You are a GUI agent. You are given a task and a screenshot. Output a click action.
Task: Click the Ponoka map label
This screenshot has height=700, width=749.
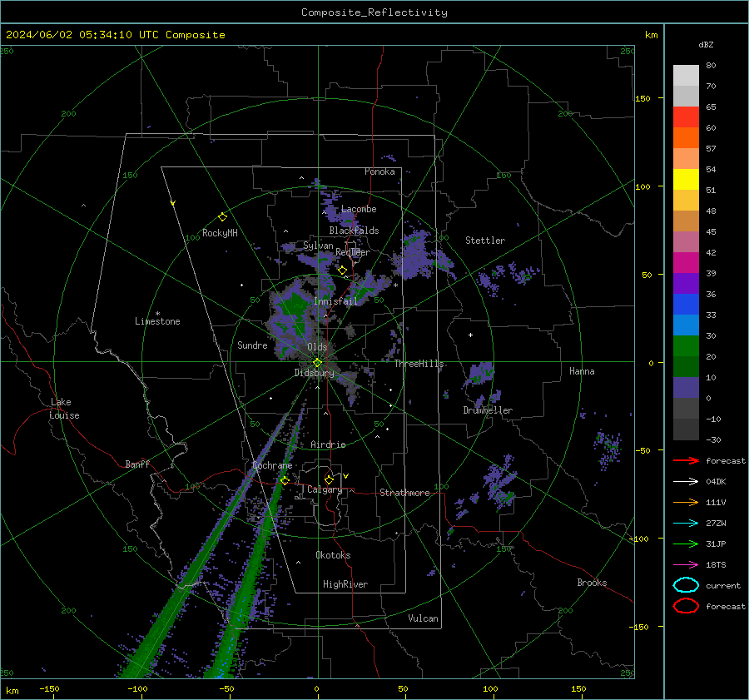click(379, 171)
